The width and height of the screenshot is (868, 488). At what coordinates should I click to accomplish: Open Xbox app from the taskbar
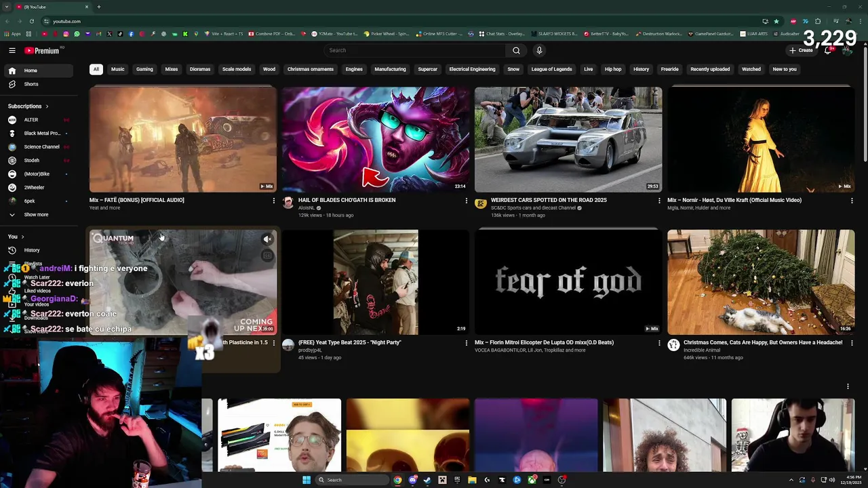tap(532, 480)
